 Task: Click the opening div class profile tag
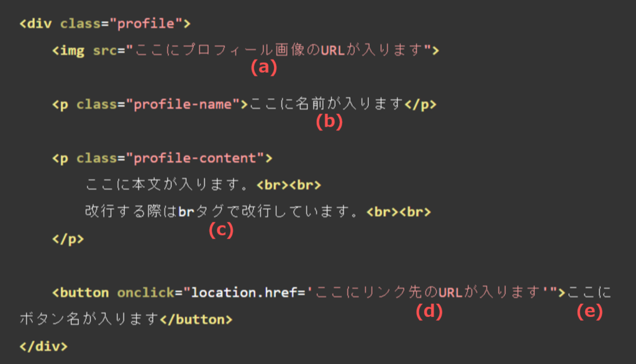[105, 24]
